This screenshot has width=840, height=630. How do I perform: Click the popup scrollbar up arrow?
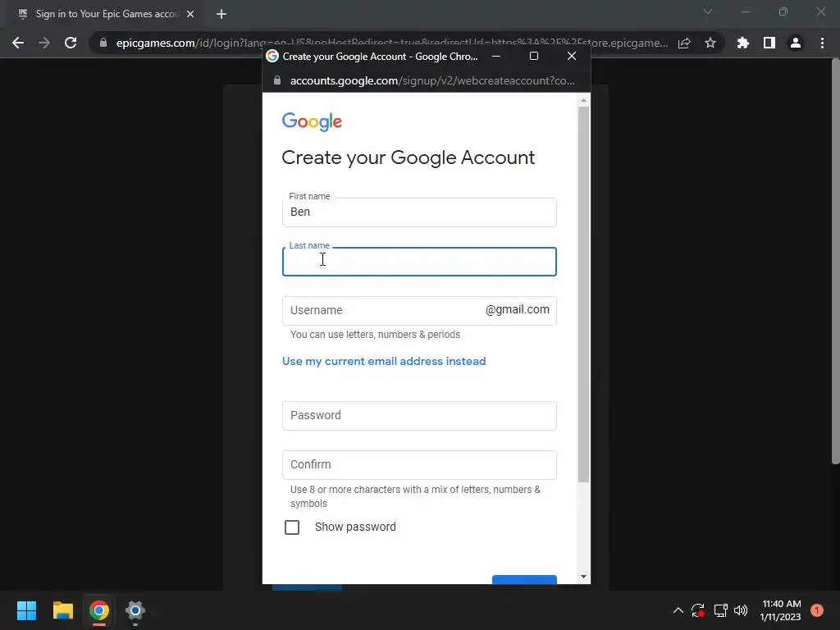point(583,100)
